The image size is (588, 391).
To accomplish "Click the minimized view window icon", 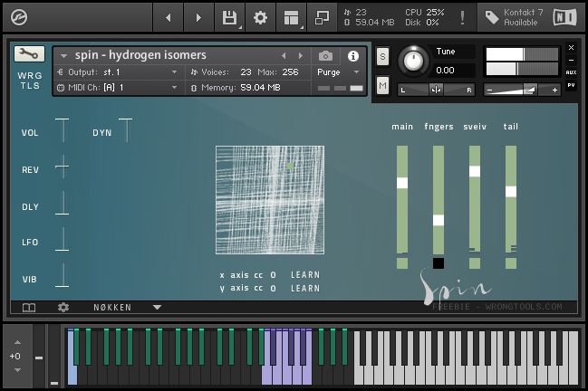I will point(322,17).
